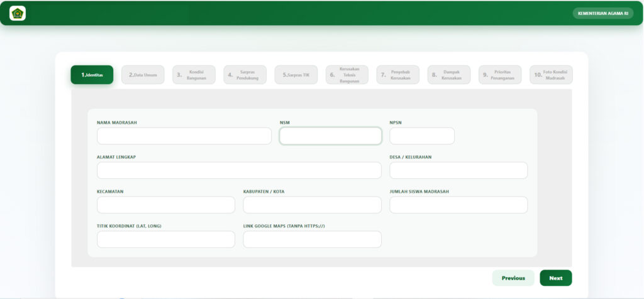This screenshot has height=299, width=644.
Task: Select the 5. Sarpras TIK tab
Action: 296,75
